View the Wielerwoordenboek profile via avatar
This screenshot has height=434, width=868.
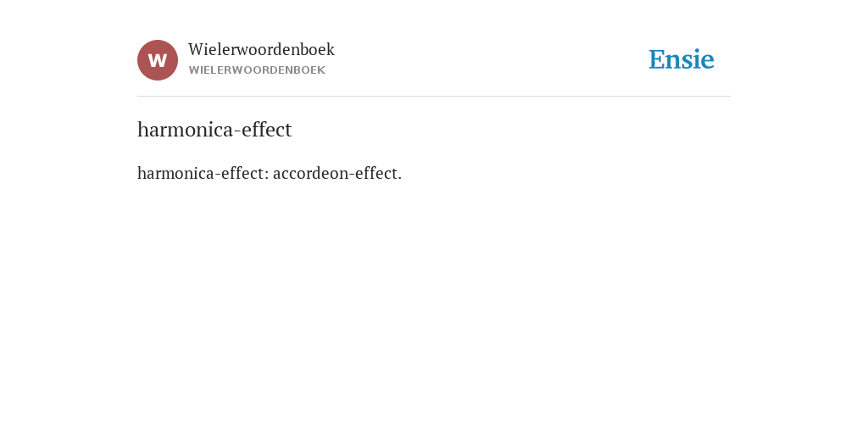coord(158,60)
